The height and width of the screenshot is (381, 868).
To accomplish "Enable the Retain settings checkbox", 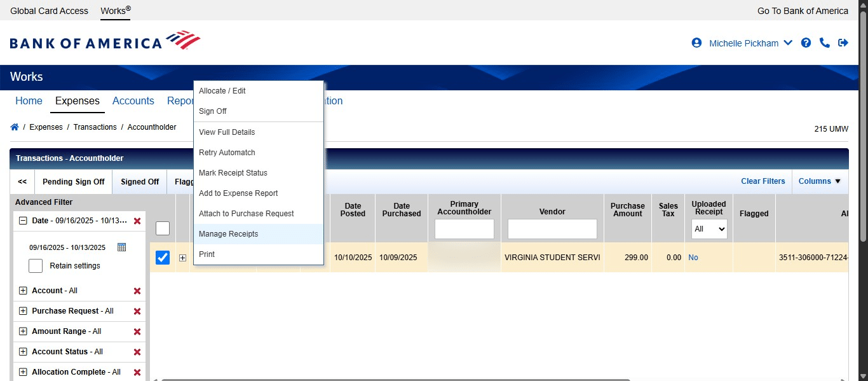I will 35,265.
